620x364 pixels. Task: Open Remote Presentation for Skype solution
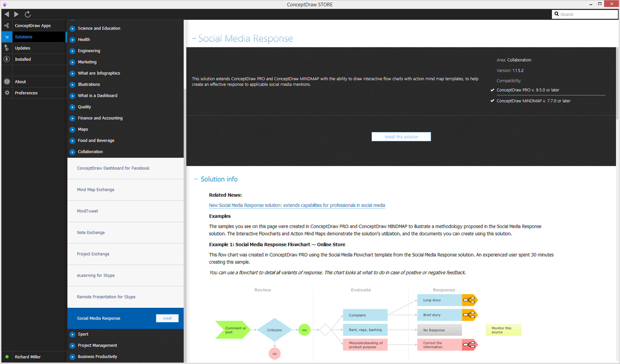125,297
